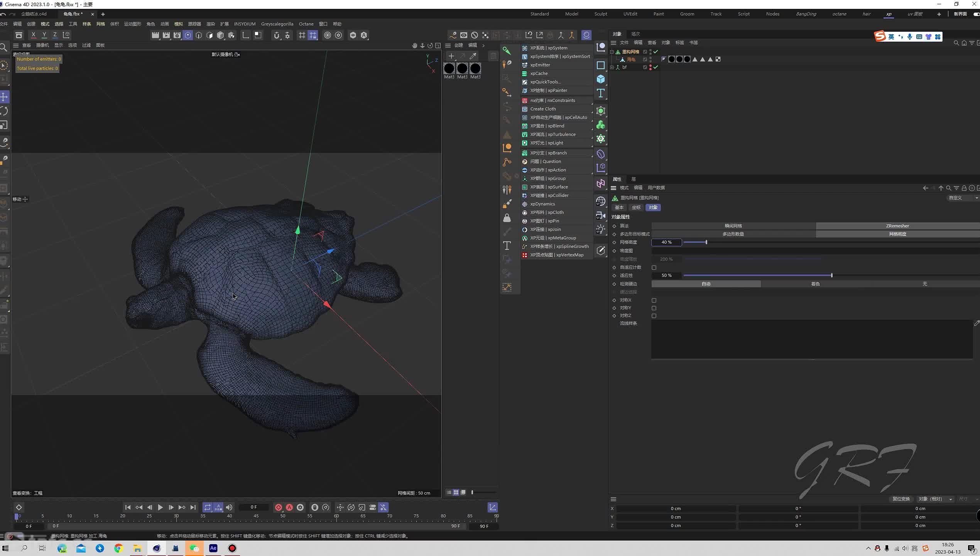
Task: Toggle Z axis lock
Action: coord(55,35)
